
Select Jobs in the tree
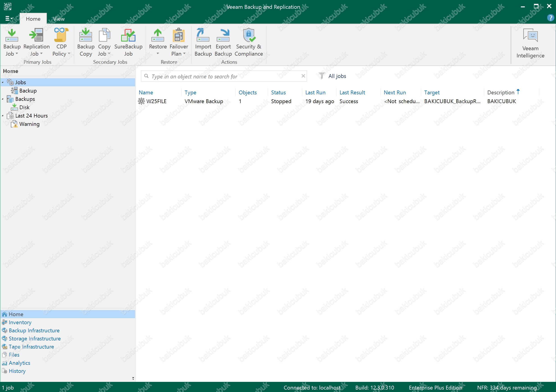point(20,82)
